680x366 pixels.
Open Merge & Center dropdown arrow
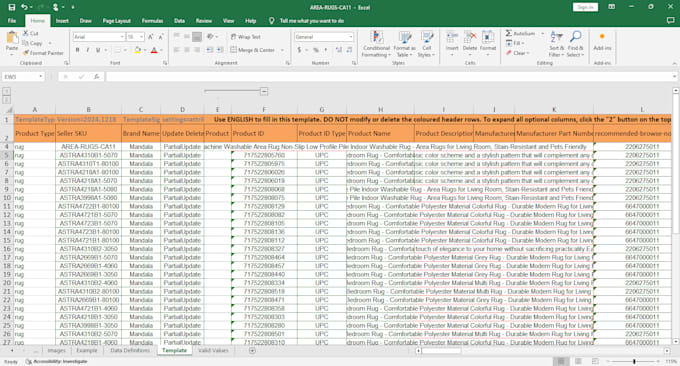[x=282, y=50]
